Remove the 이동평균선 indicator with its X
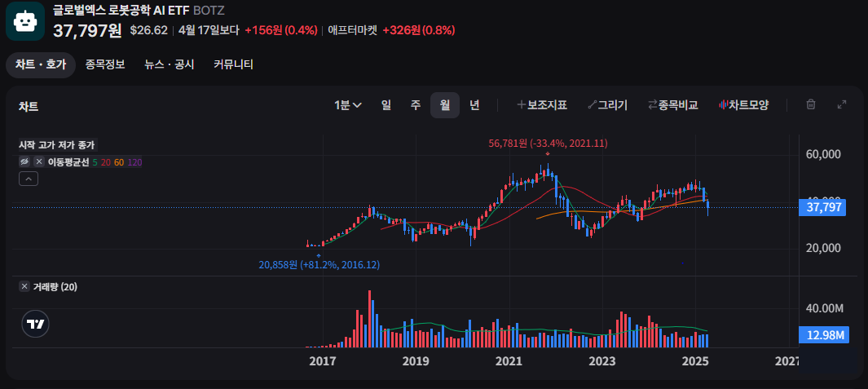This screenshot has width=868, height=389. pyautogui.click(x=39, y=161)
